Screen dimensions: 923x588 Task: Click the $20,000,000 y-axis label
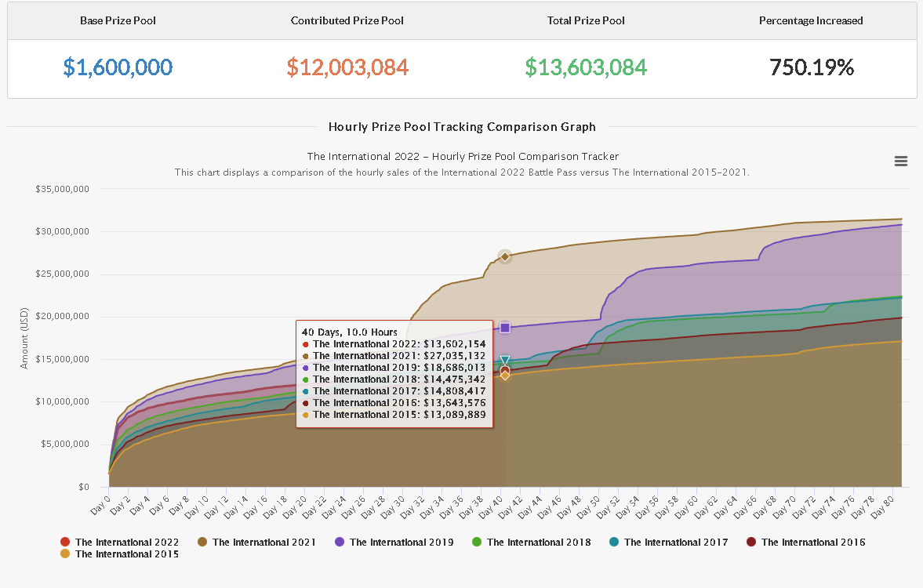pos(63,316)
